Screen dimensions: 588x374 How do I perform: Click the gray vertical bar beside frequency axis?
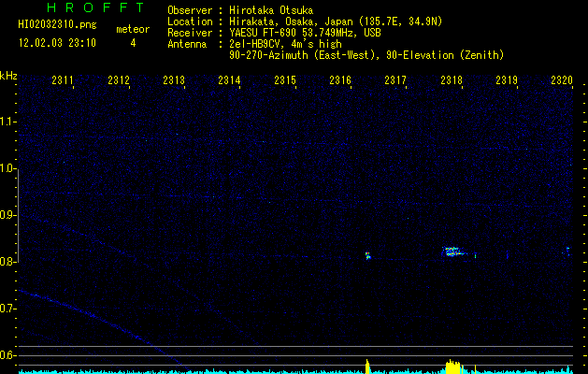pos(19,215)
